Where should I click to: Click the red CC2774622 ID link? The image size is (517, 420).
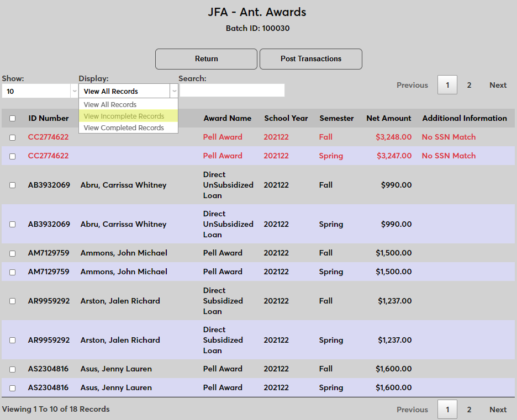(x=48, y=137)
